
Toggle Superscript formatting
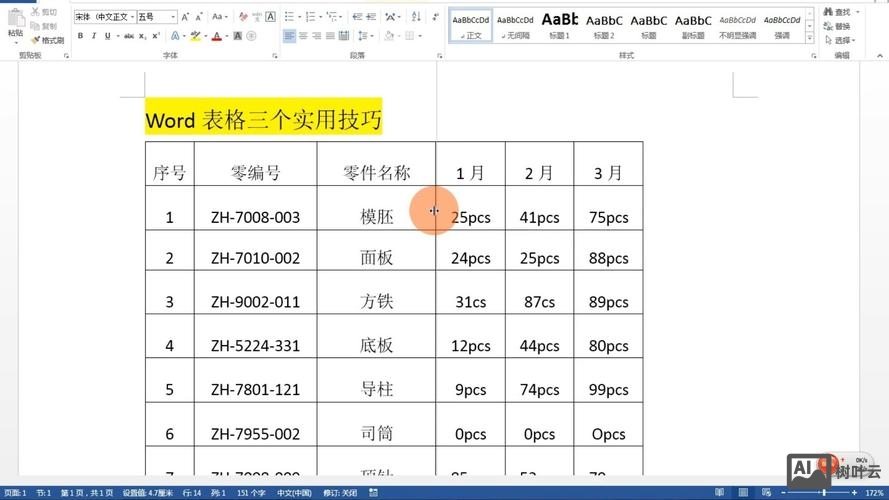pyautogui.click(x=156, y=36)
